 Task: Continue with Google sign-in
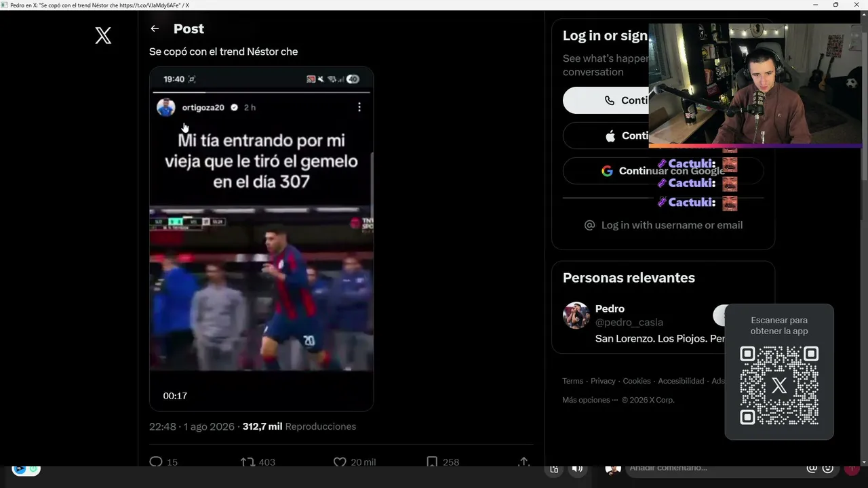pyautogui.click(x=663, y=171)
